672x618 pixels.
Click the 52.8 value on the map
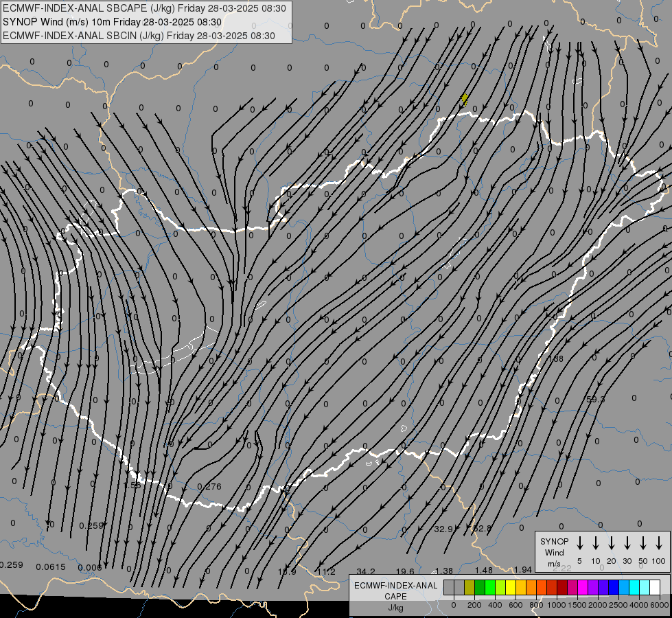482,528
